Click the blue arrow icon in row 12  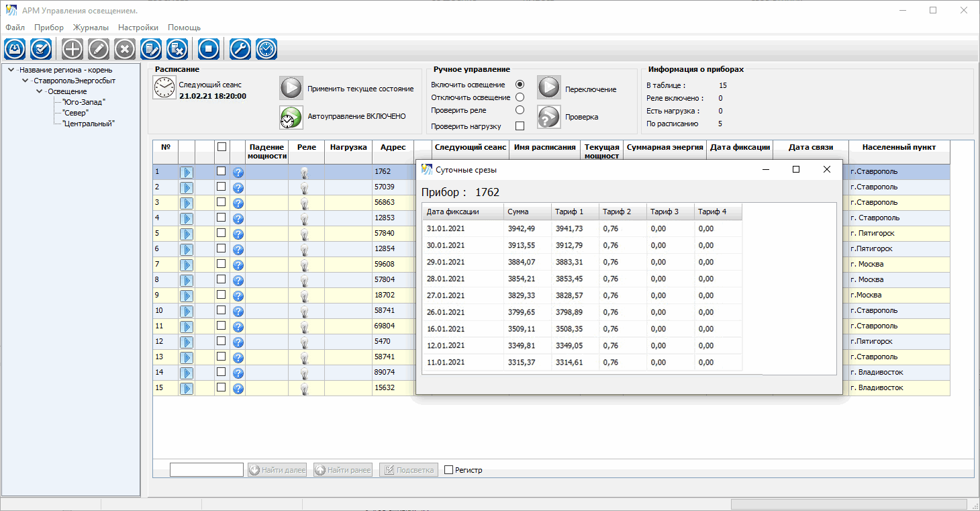tap(187, 342)
